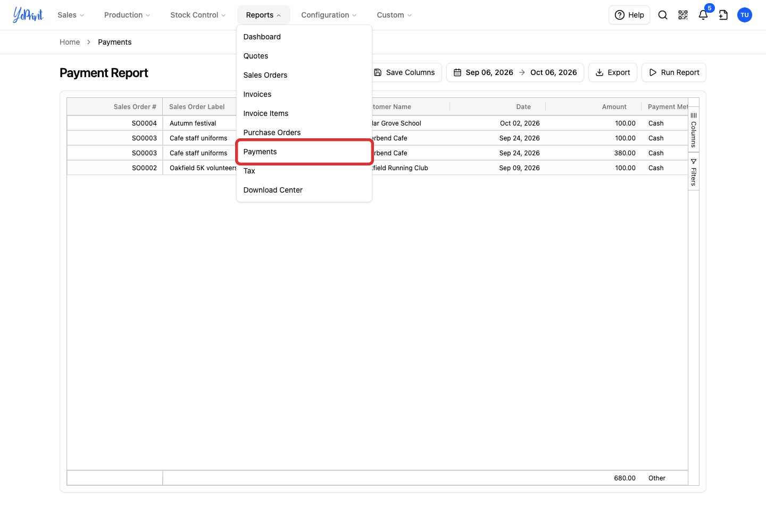The width and height of the screenshot is (766, 532).
Task: Open the search magnifier icon
Action: (x=663, y=15)
